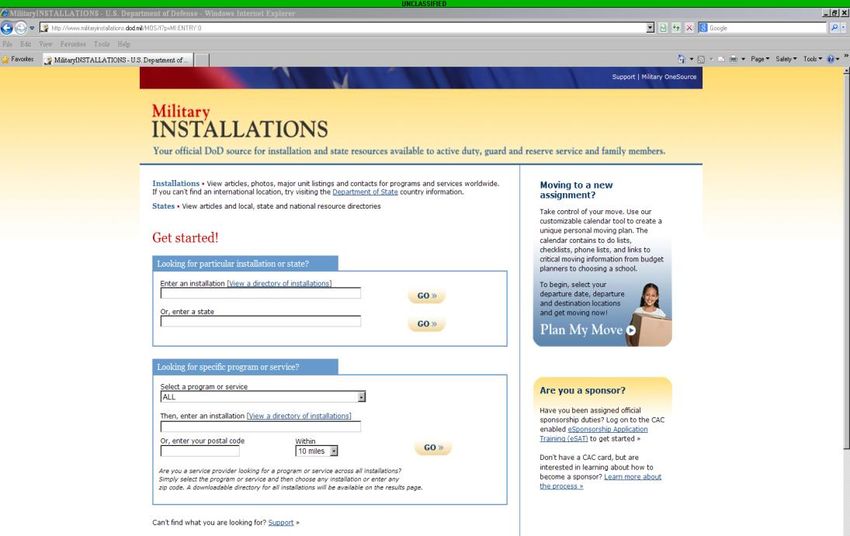Click the Military INSTALLATIONS logo
Screen dimensions: 850x536
240,121
